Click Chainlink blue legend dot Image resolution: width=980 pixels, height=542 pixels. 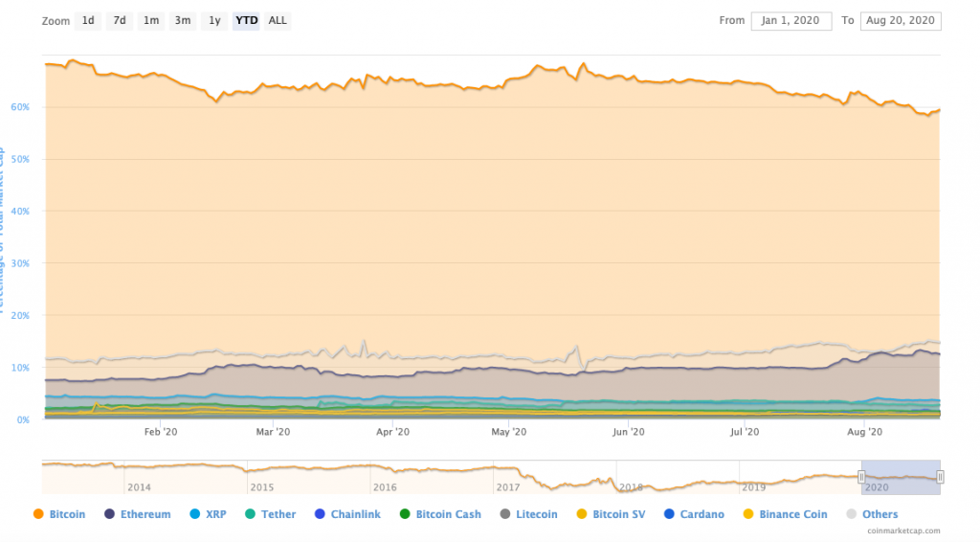tap(320, 514)
